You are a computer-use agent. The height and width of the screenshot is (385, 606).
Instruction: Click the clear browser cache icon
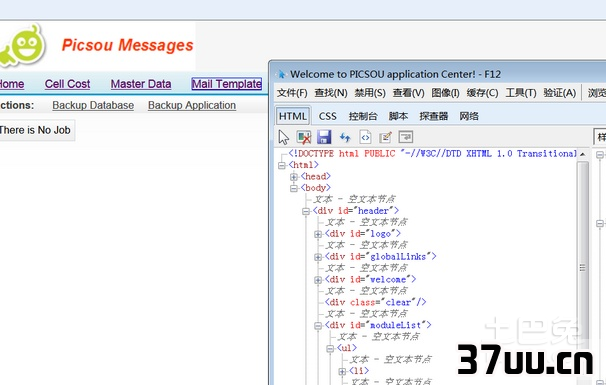click(x=304, y=137)
